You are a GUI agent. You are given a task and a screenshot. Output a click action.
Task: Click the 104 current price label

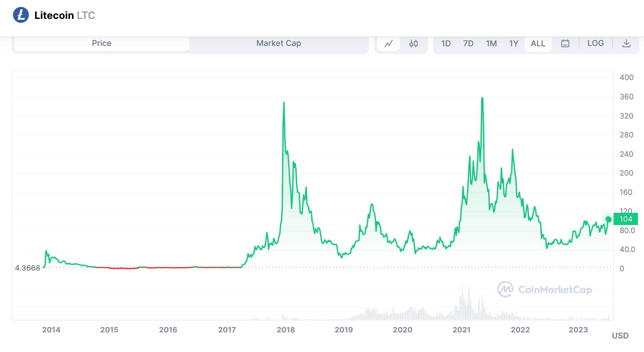(626, 219)
